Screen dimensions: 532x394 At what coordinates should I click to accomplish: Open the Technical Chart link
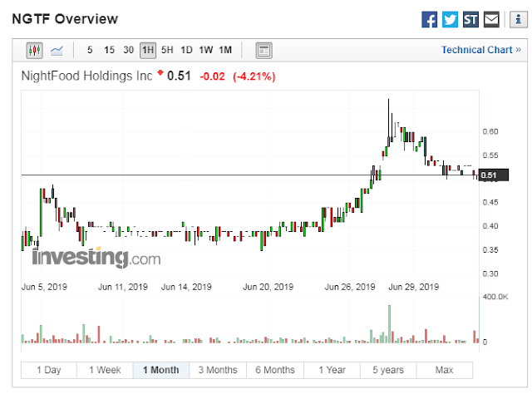point(481,50)
